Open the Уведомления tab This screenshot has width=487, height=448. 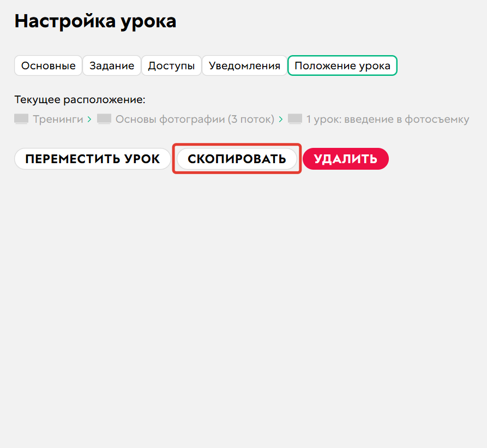coord(244,65)
